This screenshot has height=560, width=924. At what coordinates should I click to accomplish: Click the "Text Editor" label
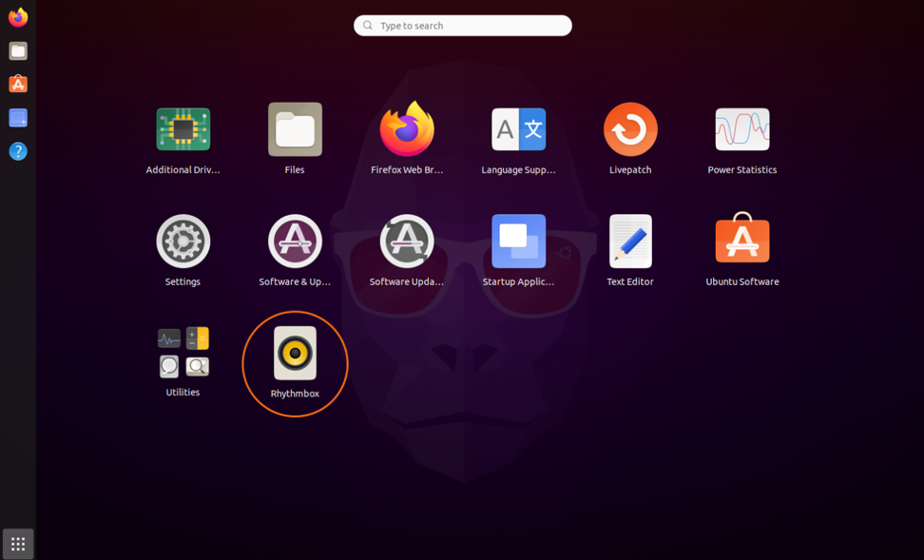pyautogui.click(x=630, y=281)
